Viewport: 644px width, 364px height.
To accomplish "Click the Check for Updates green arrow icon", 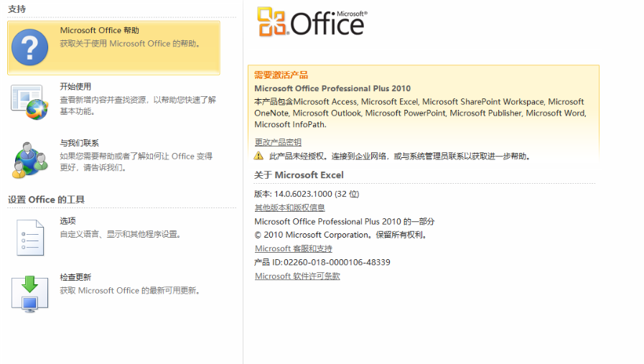I will [x=30, y=292].
